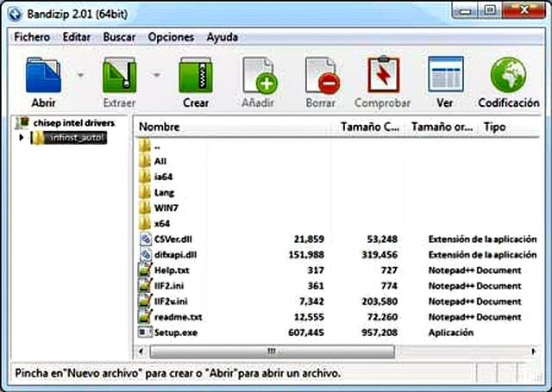Open the dropdown arrow next to Abrir
Screen dimensions: 552x392
(x=81, y=75)
